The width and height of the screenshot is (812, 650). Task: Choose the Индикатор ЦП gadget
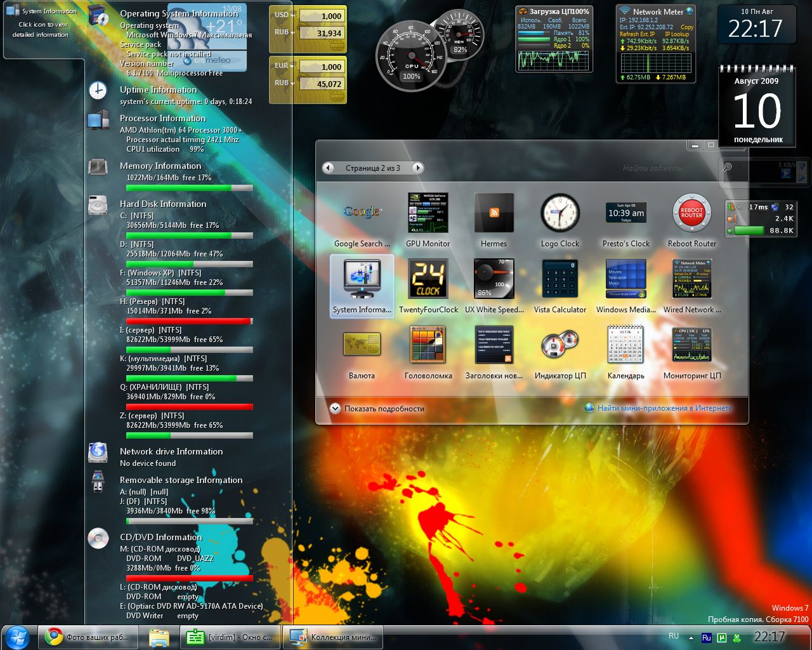pyautogui.click(x=560, y=345)
